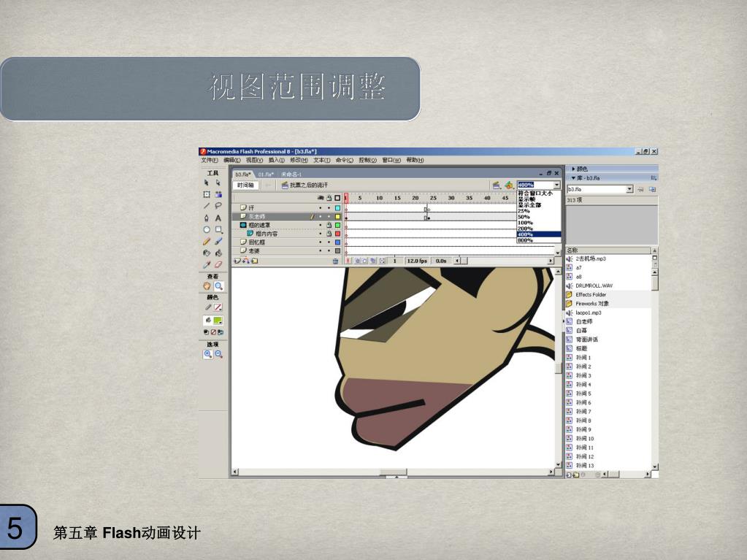Image resolution: width=747 pixels, height=560 pixels.
Task: Select the Brush tool
Action: 218,242
